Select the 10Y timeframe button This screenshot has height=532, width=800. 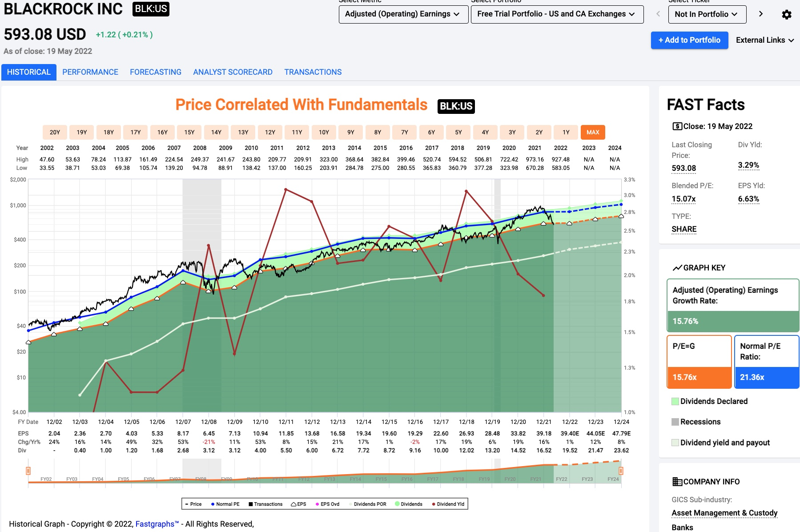point(324,132)
